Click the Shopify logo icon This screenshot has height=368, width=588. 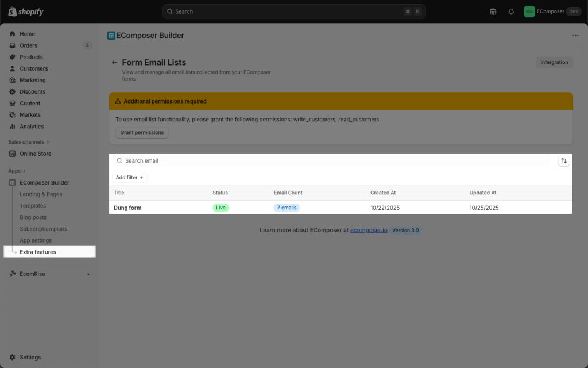[12, 11]
